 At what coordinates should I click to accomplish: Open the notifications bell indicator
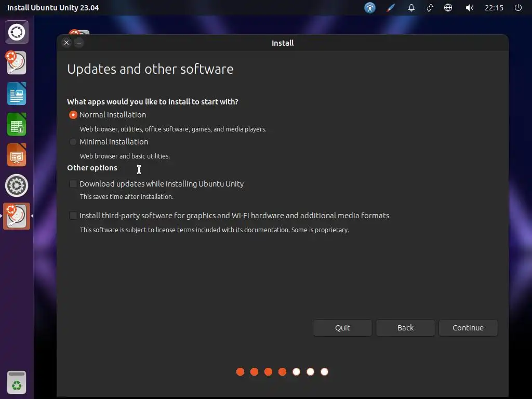point(411,7)
